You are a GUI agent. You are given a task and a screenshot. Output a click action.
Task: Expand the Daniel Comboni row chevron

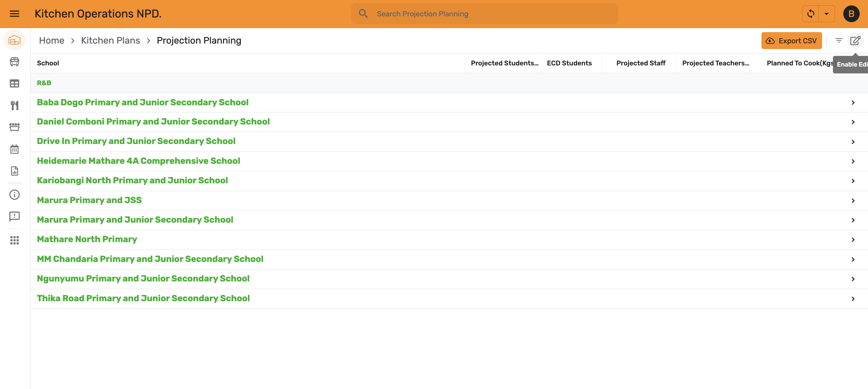click(x=853, y=122)
